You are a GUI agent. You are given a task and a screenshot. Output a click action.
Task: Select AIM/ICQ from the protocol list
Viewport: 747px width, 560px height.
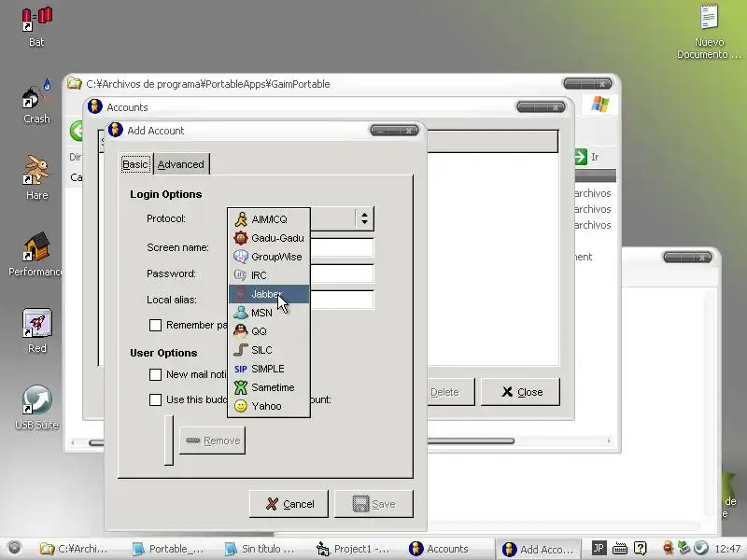pos(269,219)
